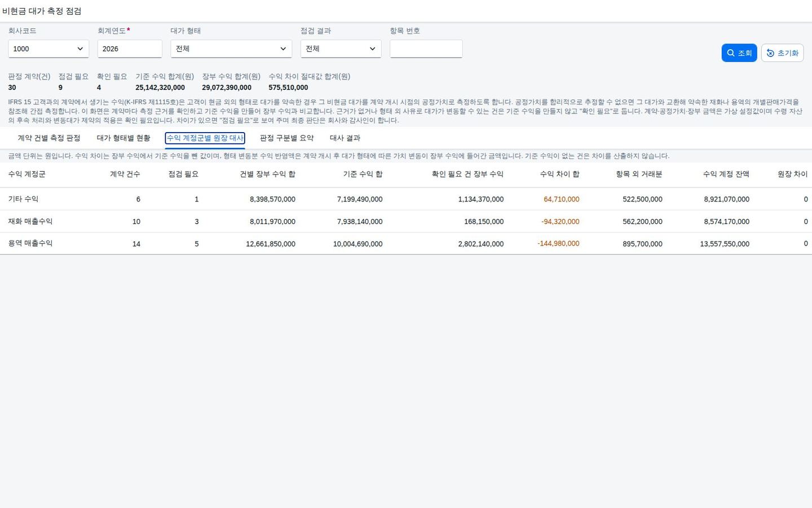Click the 기준 수익 합 column header
Viewport: 812px width, 508px height.
(363, 174)
